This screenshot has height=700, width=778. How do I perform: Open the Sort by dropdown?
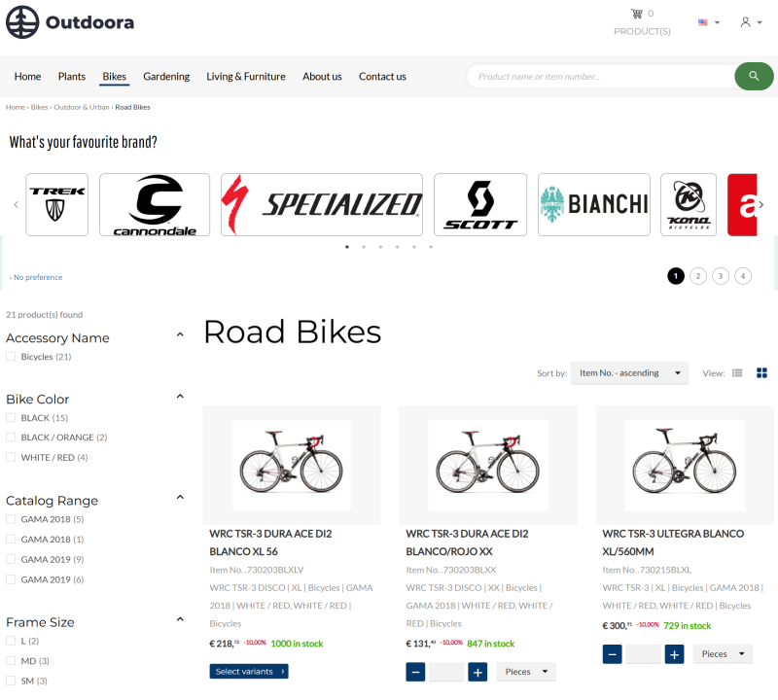629,373
